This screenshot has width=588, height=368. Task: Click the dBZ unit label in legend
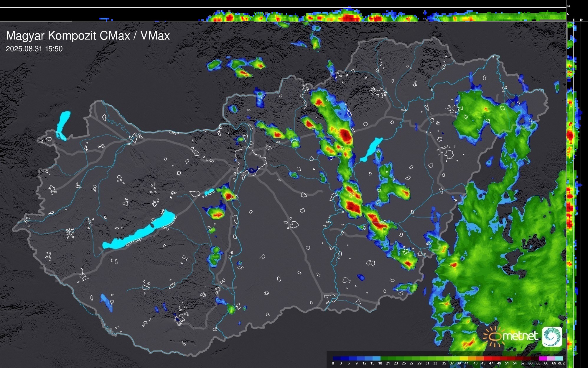[561, 363]
